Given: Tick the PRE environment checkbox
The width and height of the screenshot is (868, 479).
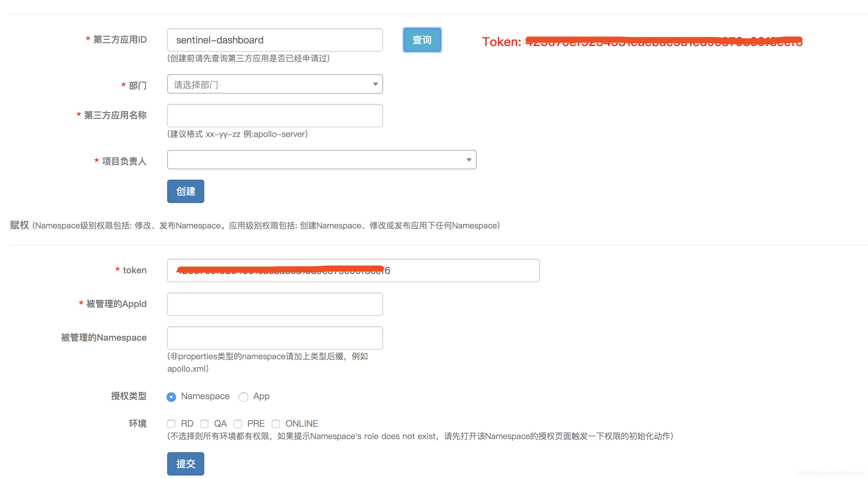Looking at the screenshot, I should point(238,424).
